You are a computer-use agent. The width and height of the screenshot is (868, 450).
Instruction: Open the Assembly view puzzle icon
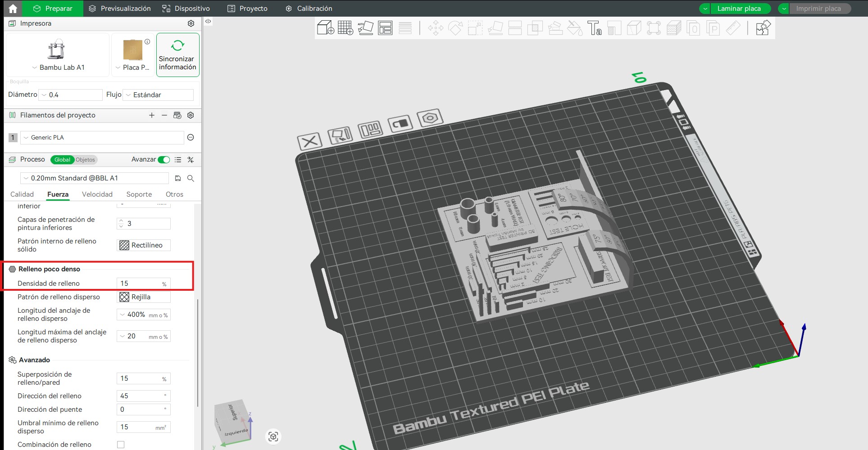[x=763, y=28]
